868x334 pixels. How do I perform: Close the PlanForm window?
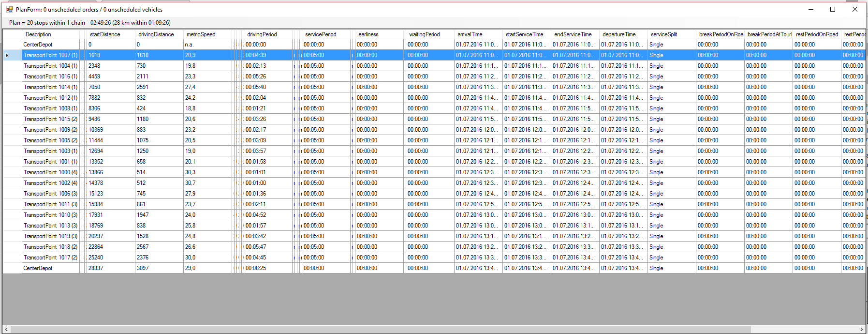(854, 9)
